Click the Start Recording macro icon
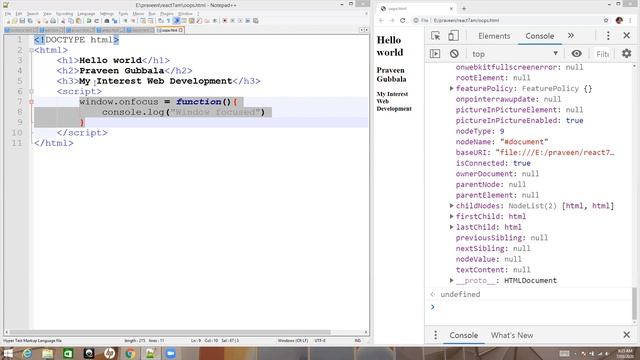Screen dimensions: 640x360 click(x=224, y=21)
